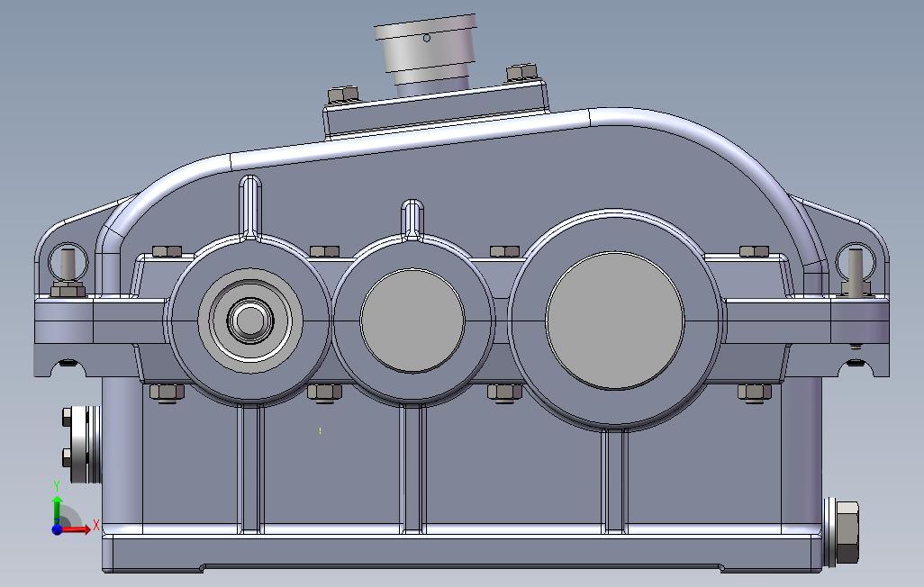The width and height of the screenshot is (924, 587).
Task: Pick the lower rib under the large bearing
Action: [615, 480]
